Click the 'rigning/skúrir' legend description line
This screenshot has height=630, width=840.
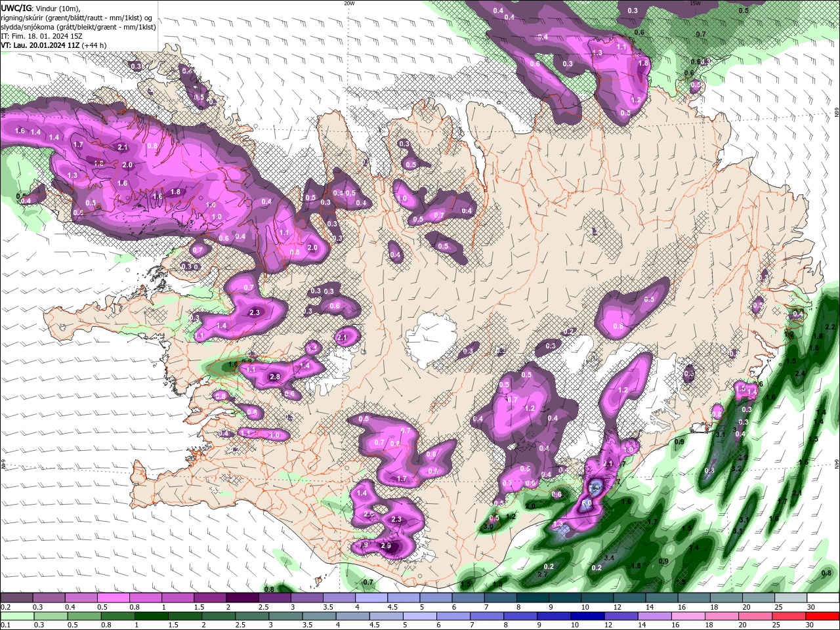(x=77, y=18)
